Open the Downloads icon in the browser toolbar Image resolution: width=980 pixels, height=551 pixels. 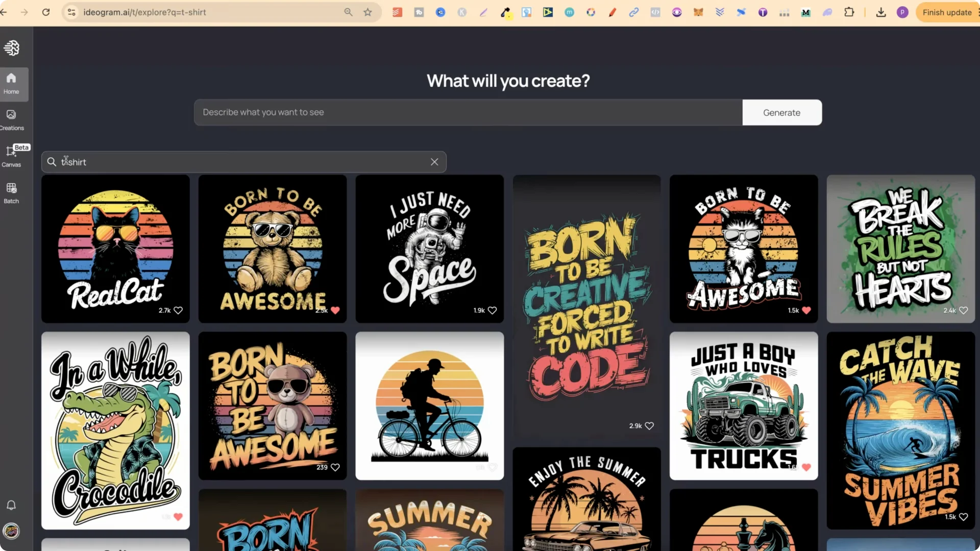[881, 12]
